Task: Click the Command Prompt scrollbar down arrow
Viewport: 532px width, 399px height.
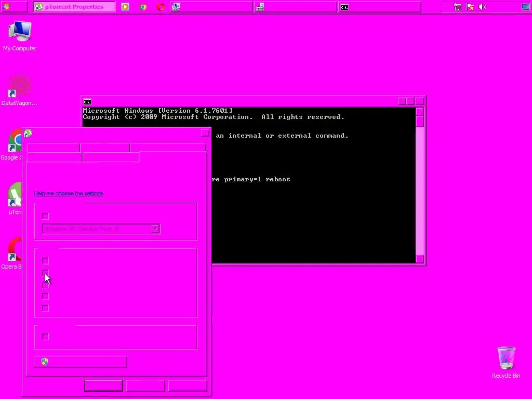Action: [x=420, y=259]
